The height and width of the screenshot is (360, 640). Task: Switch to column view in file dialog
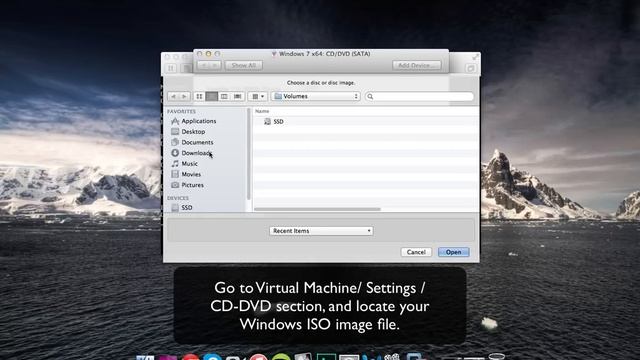click(224, 96)
